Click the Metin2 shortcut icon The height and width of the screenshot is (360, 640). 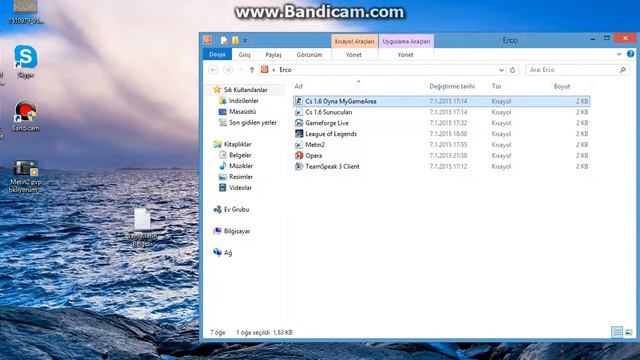coord(299,145)
